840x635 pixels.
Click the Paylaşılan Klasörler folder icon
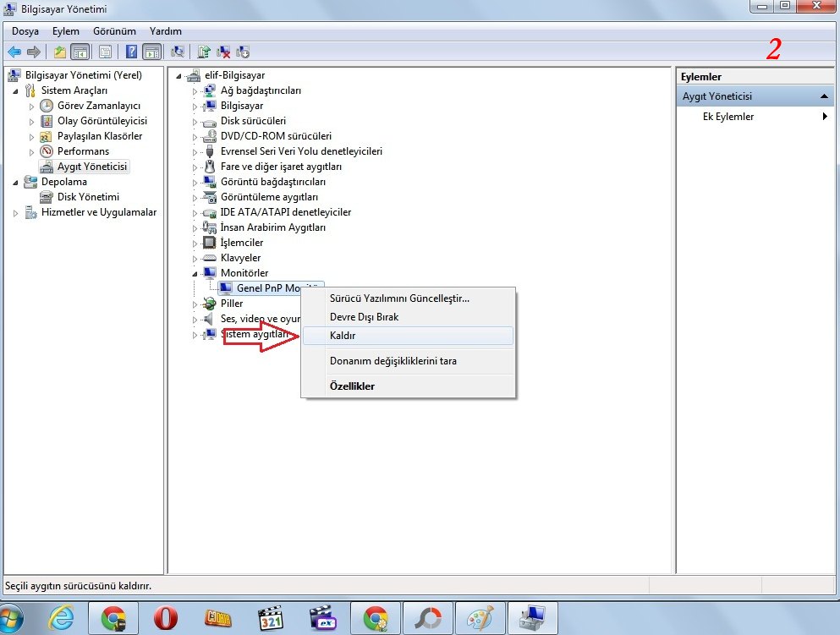click(x=47, y=136)
